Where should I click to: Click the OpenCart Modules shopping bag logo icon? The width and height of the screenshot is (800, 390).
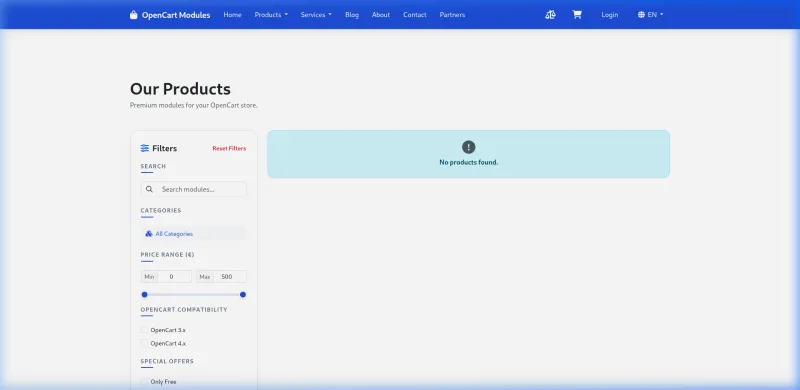[134, 15]
